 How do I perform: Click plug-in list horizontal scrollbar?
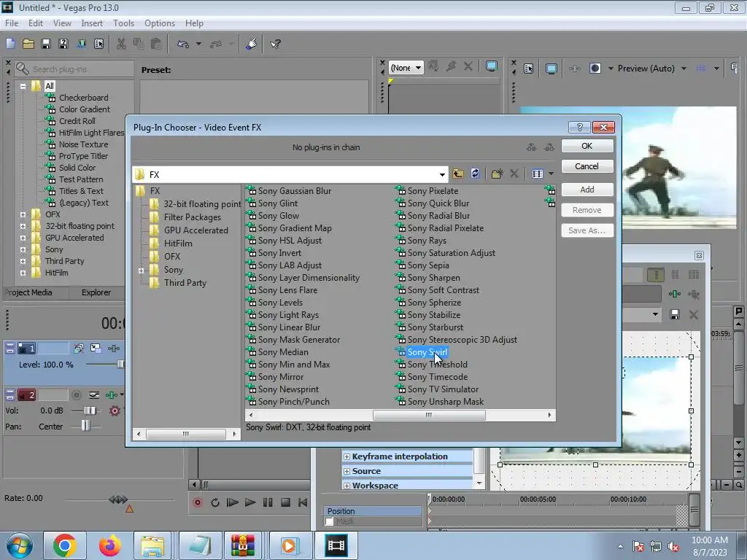tap(429, 415)
